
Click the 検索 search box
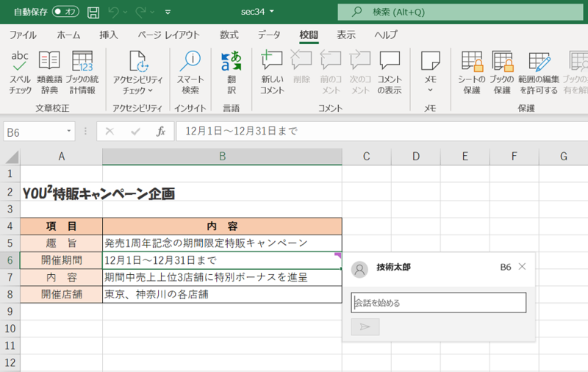[460, 12]
